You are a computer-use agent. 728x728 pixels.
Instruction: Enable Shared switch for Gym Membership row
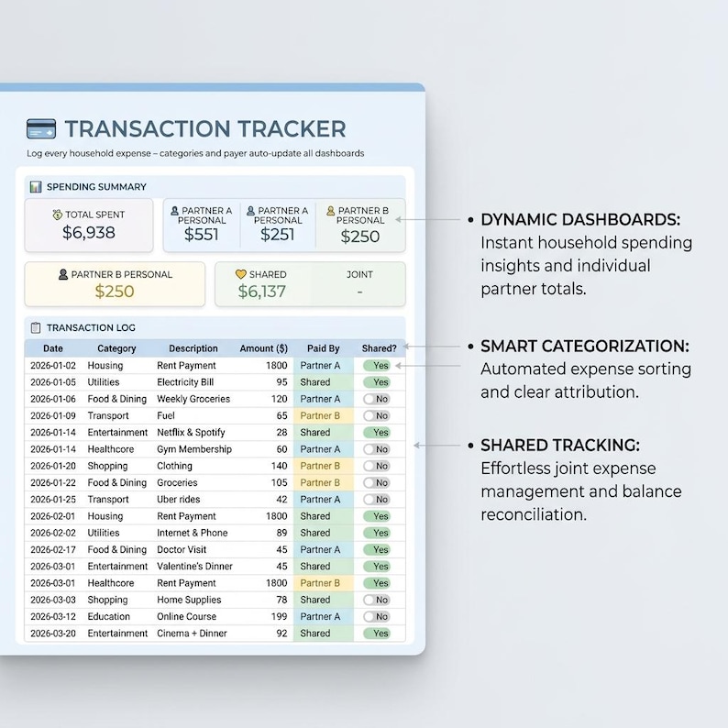(377, 449)
